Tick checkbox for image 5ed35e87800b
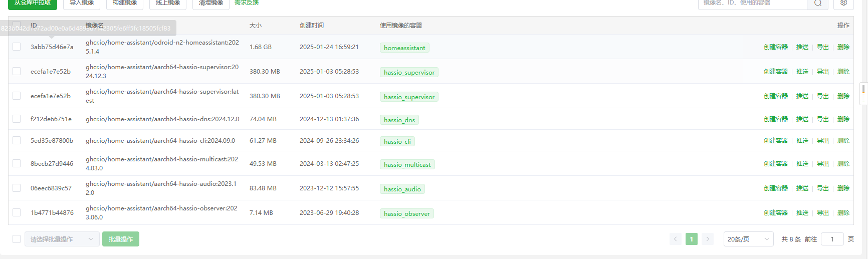The image size is (868, 259). pyautogui.click(x=17, y=140)
